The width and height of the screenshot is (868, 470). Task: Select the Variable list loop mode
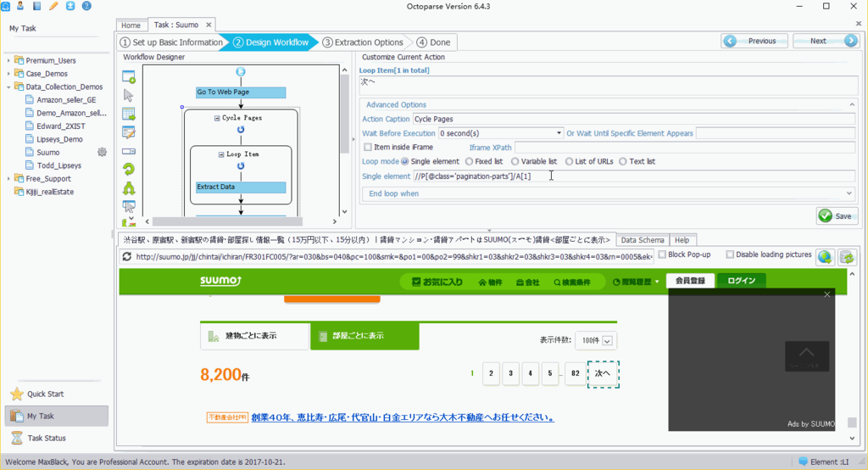pyautogui.click(x=515, y=161)
